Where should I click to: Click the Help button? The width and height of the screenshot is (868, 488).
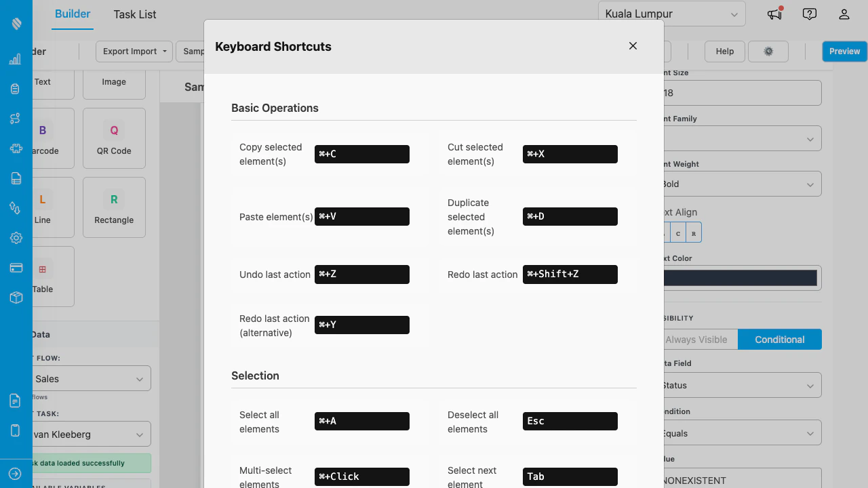(724, 51)
